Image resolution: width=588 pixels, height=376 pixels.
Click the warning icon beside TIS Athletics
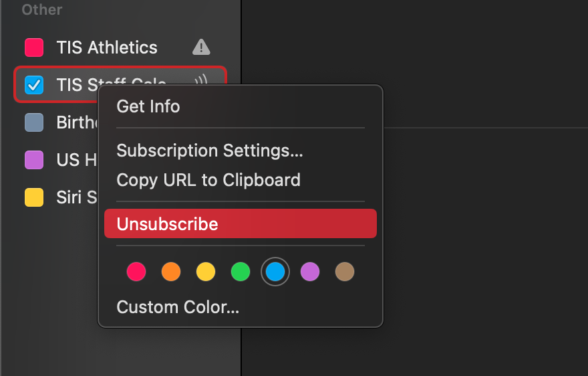pos(201,47)
